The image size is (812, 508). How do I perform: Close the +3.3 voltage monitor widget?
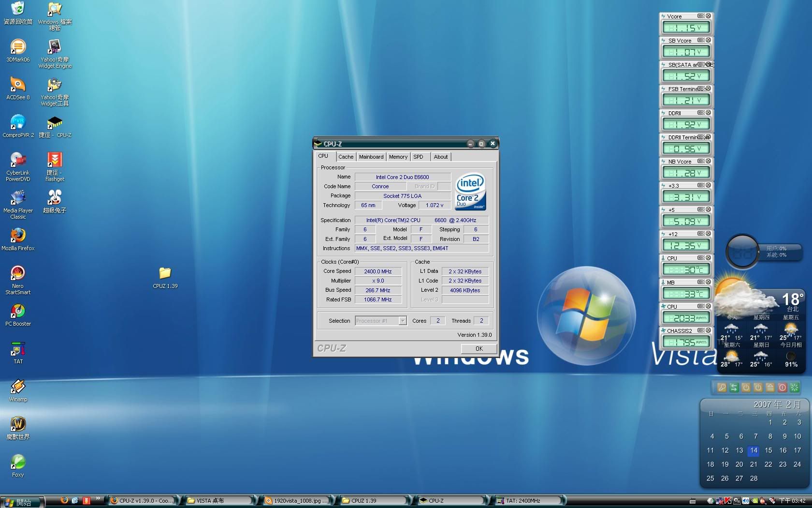[x=708, y=185]
